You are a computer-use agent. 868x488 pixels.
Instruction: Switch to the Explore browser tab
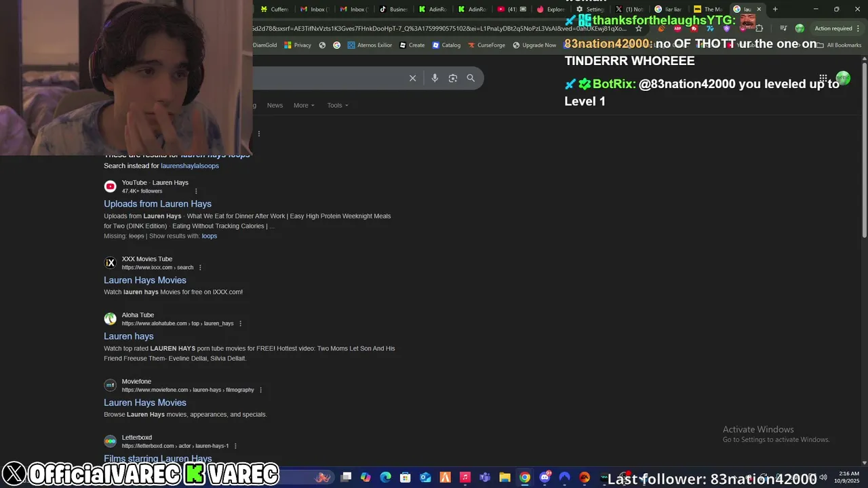[551, 9]
